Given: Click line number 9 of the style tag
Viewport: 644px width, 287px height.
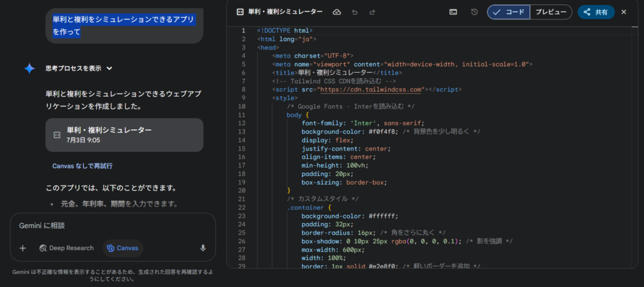Looking at the screenshot, I should point(243,98).
